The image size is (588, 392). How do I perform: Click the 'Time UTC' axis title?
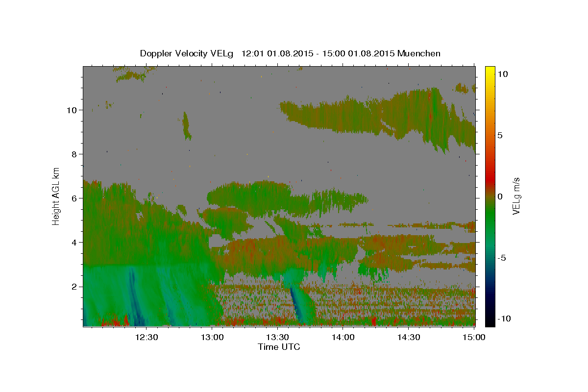point(279,347)
